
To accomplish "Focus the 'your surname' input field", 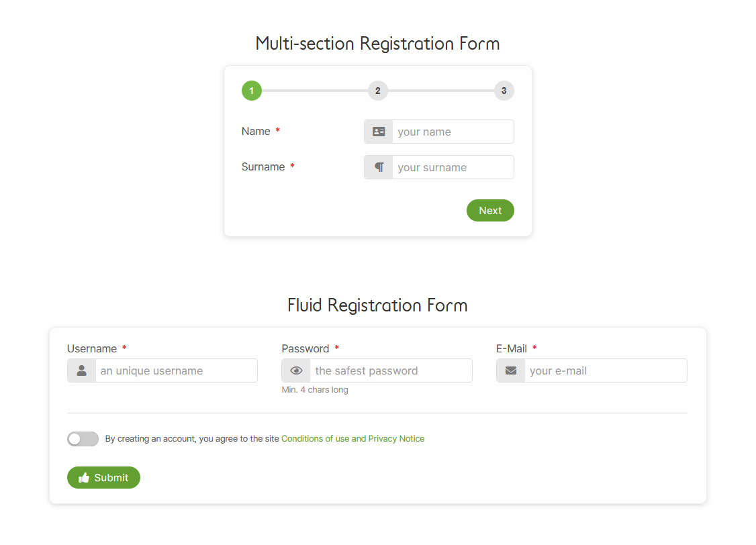I will (453, 167).
